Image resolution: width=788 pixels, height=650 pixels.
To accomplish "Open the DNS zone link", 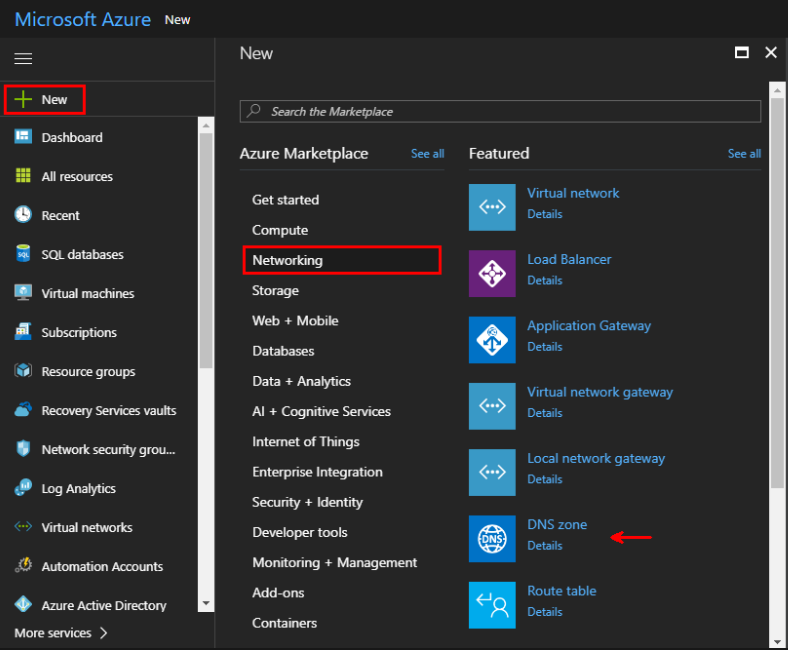I will tap(557, 524).
